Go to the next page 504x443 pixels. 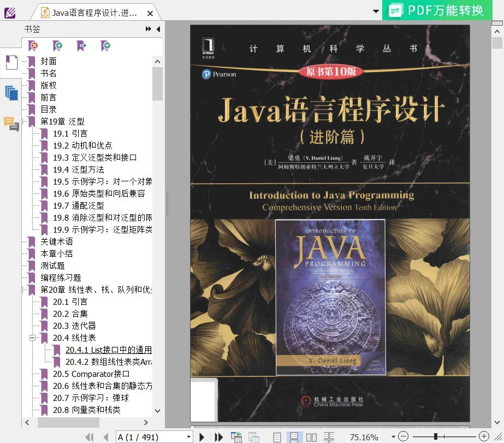[202, 437]
